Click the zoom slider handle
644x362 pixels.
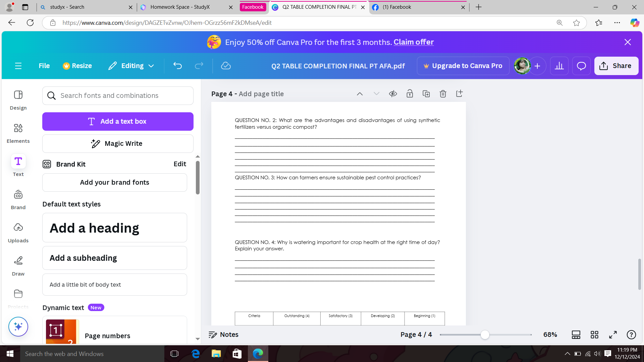485,335
